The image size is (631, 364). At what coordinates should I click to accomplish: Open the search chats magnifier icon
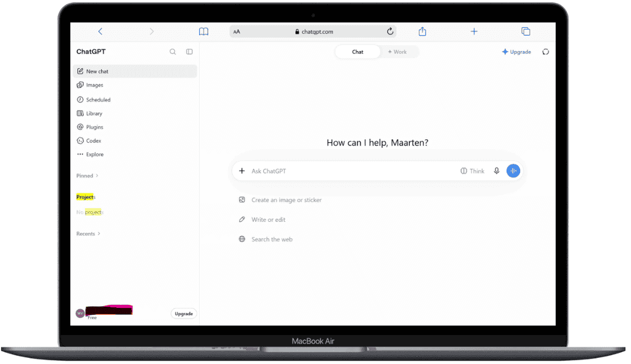173,52
